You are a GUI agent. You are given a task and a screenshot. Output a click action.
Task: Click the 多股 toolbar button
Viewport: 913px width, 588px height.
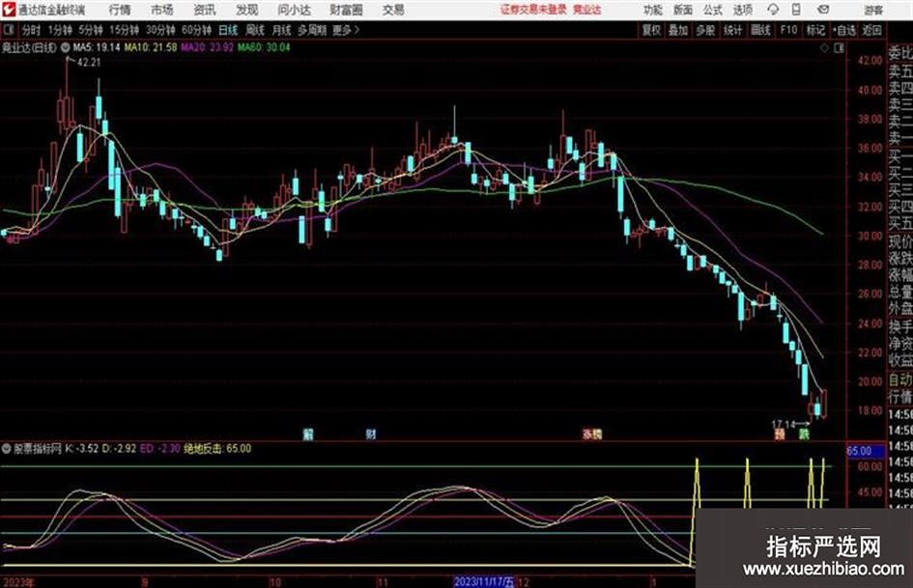click(705, 30)
